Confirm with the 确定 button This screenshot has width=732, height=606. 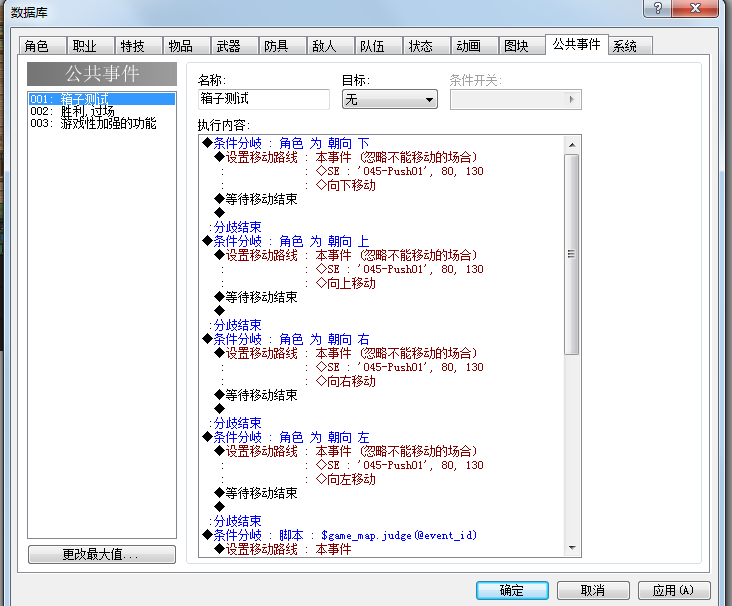pyautogui.click(x=512, y=591)
